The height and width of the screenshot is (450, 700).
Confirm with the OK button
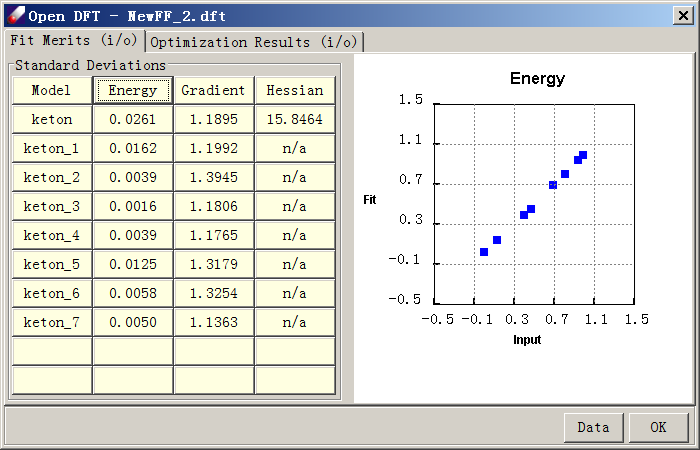point(658,427)
